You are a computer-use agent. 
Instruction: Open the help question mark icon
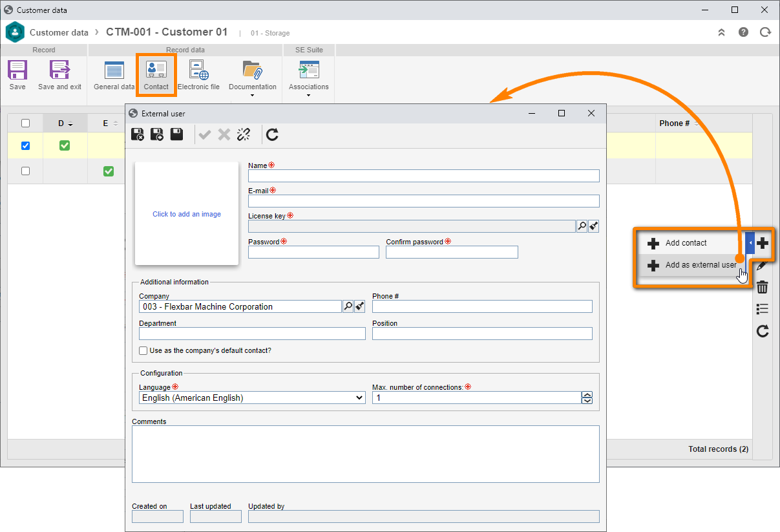(743, 32)
